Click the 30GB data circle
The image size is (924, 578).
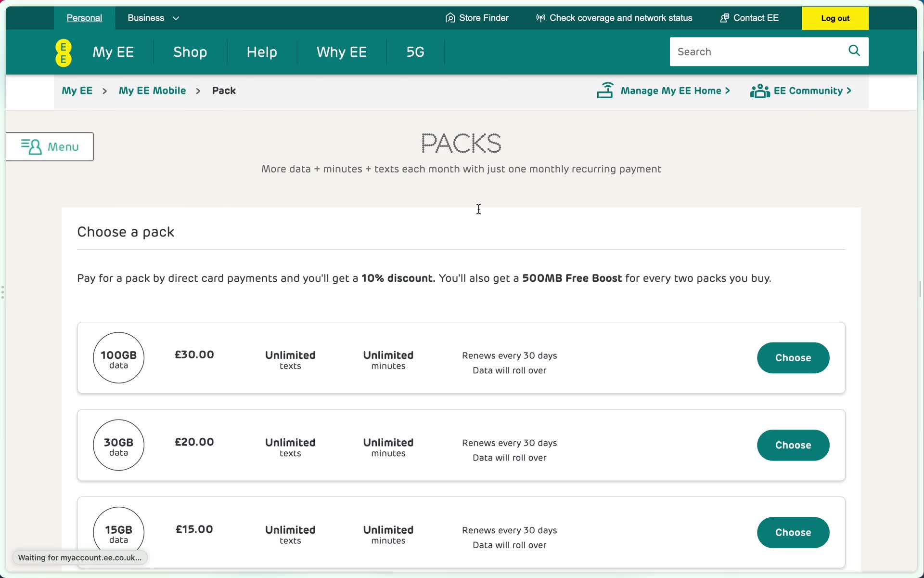(x=118, y=445)
